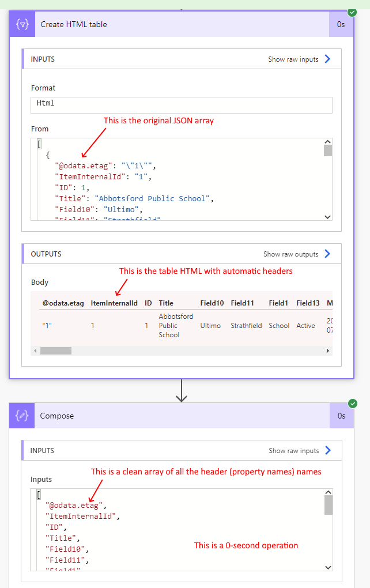Click the Strathfield cell in Body table

246,326
